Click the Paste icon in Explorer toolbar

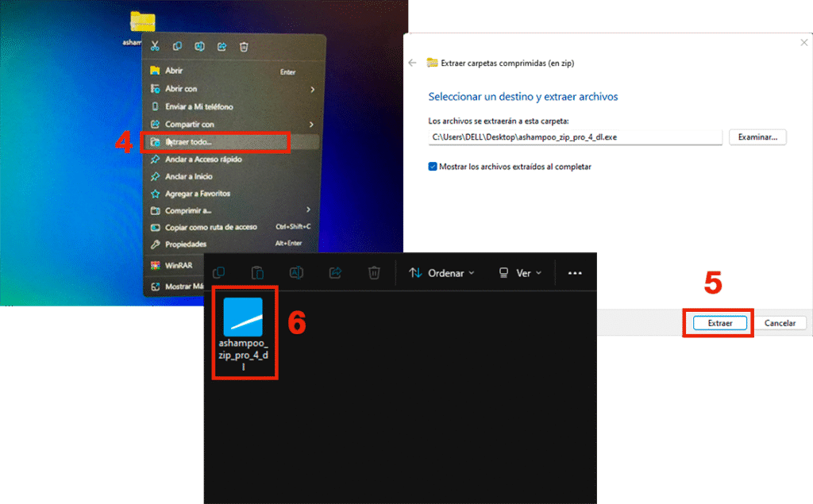pyautogui.click(x=257, y=273)
